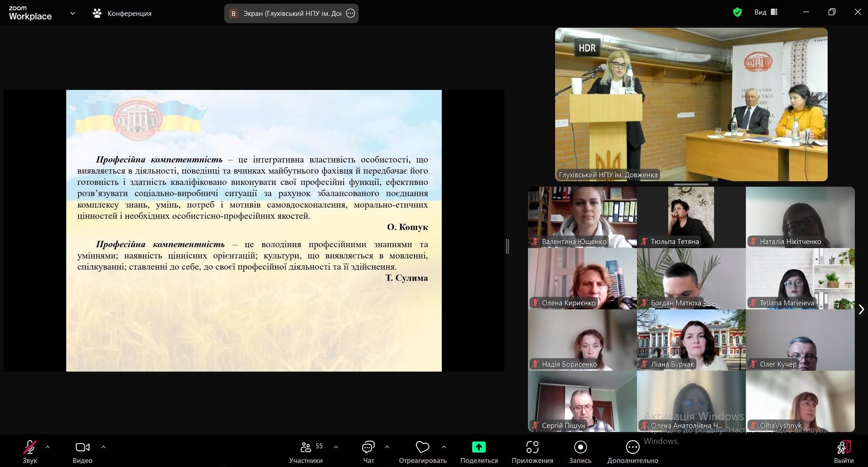Open the More options ellipsis
Screen dimensions: 868x467
[x=632, y=447]
